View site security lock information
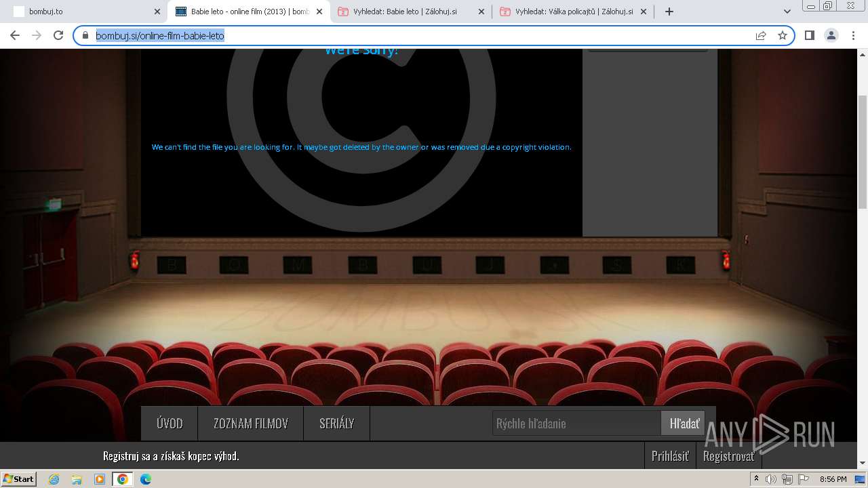 click(x=85, y=35)
